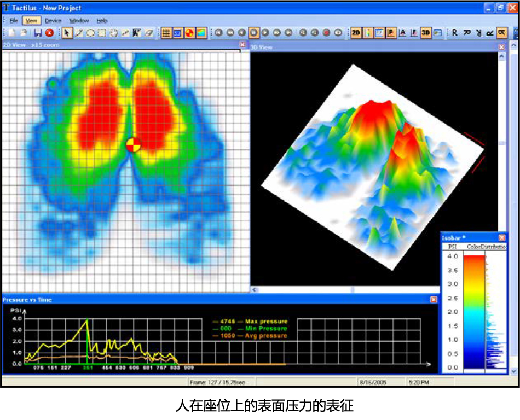Toggle center of force marker button
520x420 pixels.
point(190,33)
